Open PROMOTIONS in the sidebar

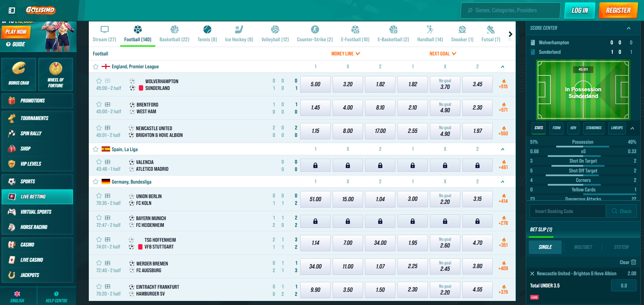click(x=37, y=101)
